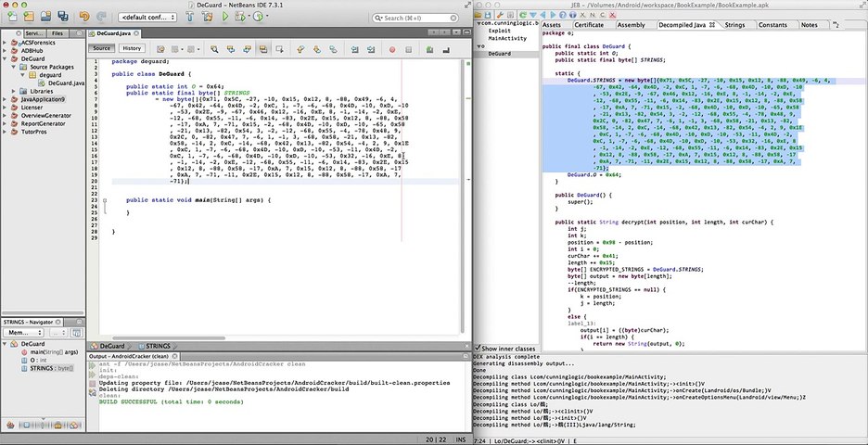Click the editor horizontal scrollbar
This screenshot has height=445, width=868.
coord(169,337)
